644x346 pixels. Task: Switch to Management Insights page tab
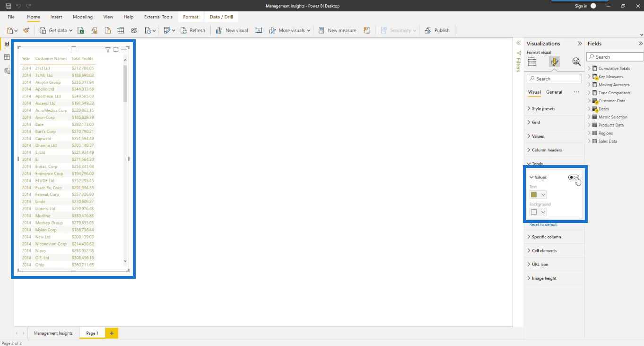pyautogui.click(x=53, y=333)
